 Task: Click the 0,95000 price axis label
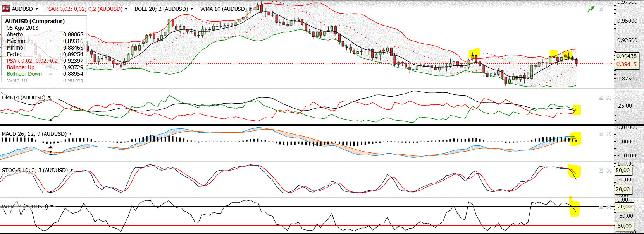click(x=627, y=21)
